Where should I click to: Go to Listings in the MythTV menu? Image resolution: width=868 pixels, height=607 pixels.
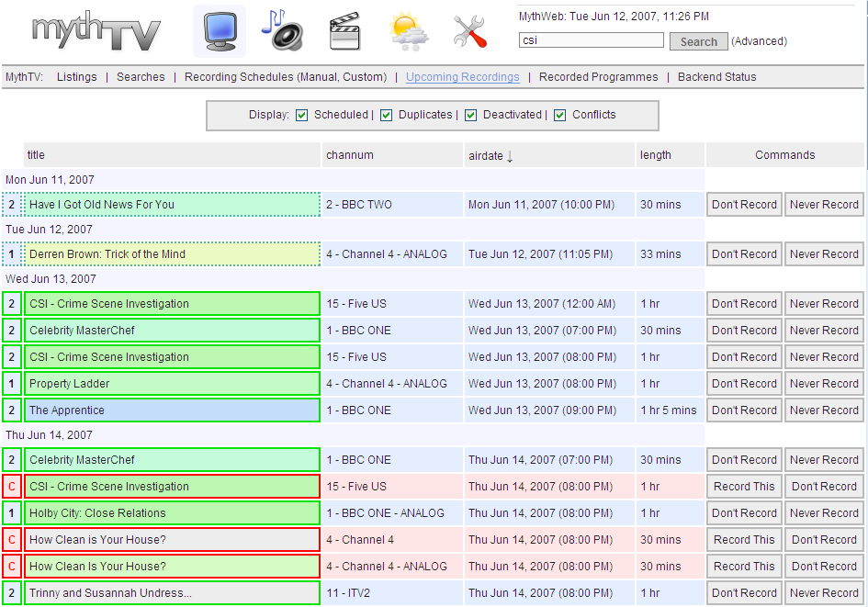click(76, 77)
